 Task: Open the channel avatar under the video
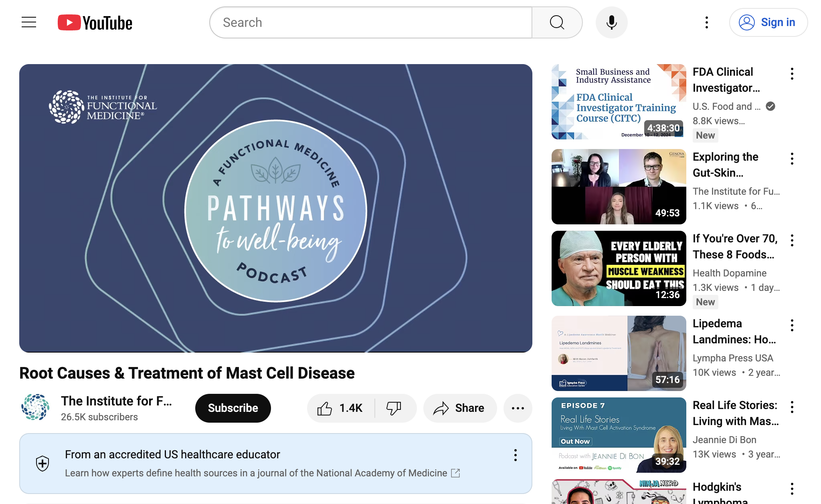[x=35, y=407]
